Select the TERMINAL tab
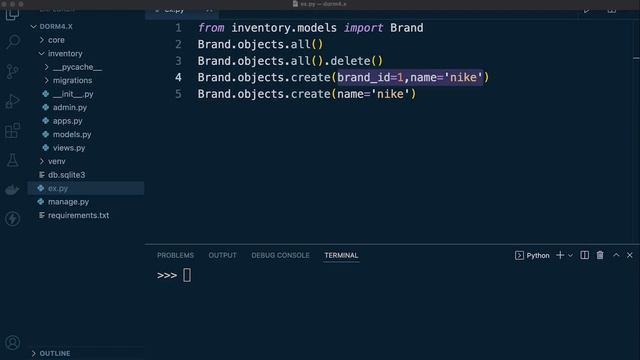The width and height of the screenshot is (640, 360). 341,256
